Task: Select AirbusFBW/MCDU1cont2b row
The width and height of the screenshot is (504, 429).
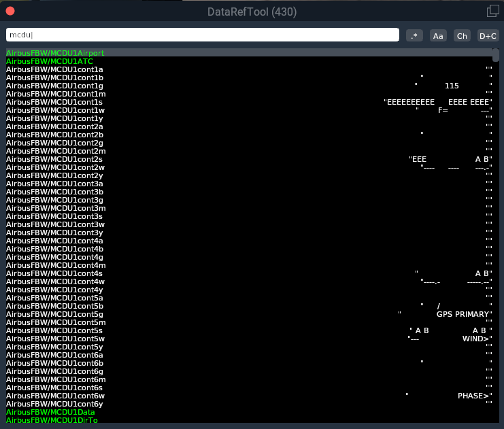Action: tap(249, 135)
